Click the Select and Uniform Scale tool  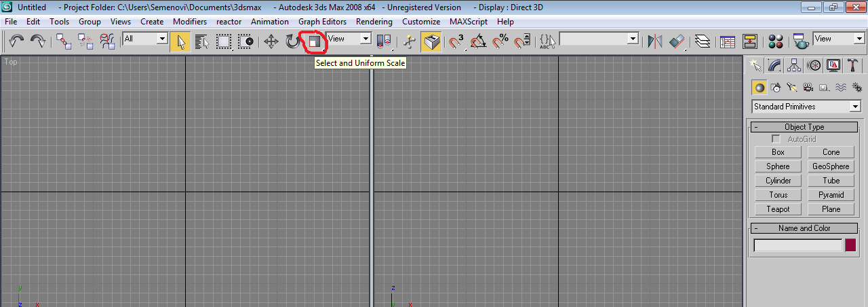(x=313, y=42)
